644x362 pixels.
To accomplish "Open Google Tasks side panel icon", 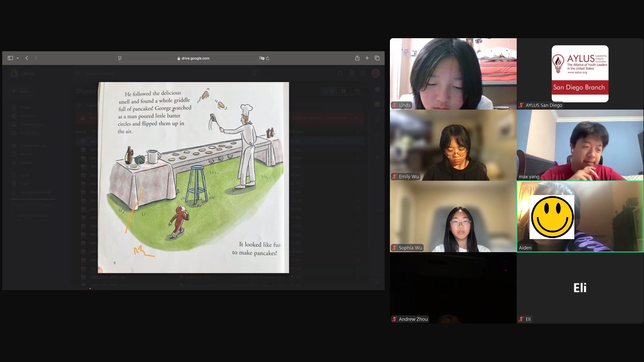I will tap(377, 119).
